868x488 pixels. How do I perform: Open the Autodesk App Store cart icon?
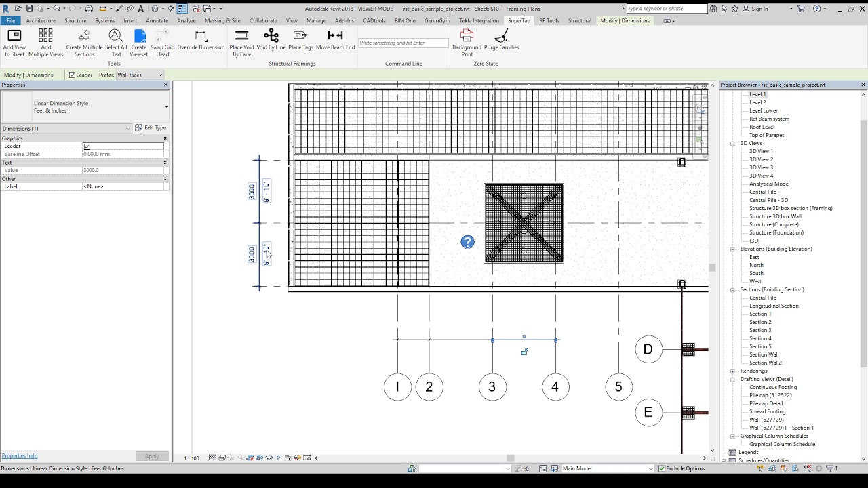(x=802, y=9)
